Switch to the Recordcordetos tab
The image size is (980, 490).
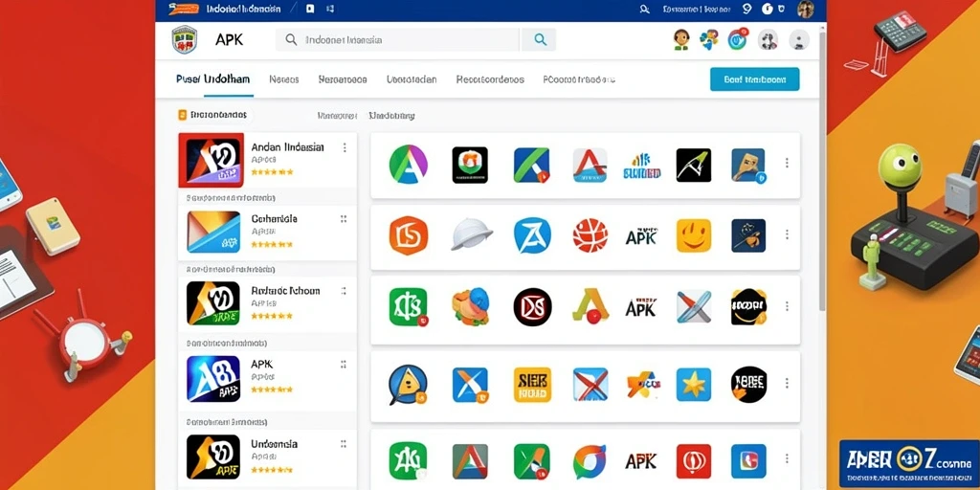click(490, 79)
